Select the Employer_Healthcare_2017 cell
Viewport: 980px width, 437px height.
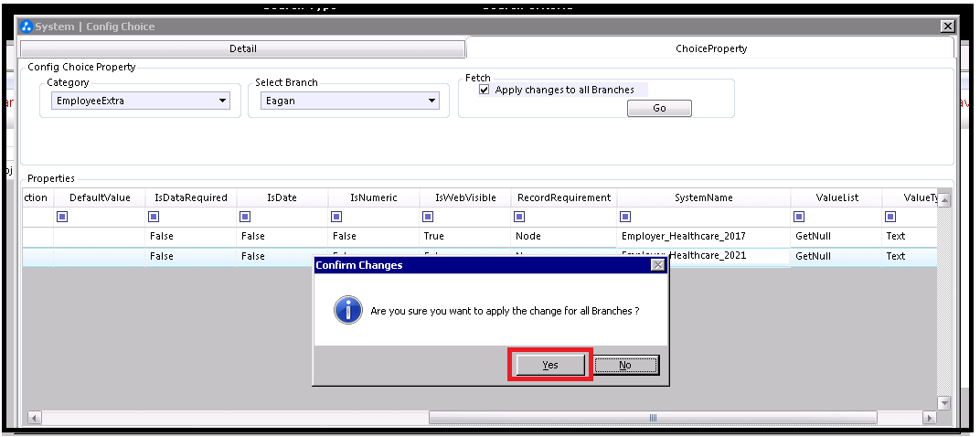pos(704,236)
